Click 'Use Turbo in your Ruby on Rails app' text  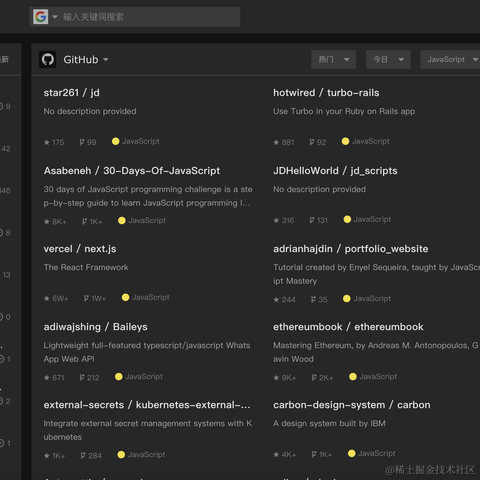click(x=344, y=111)
